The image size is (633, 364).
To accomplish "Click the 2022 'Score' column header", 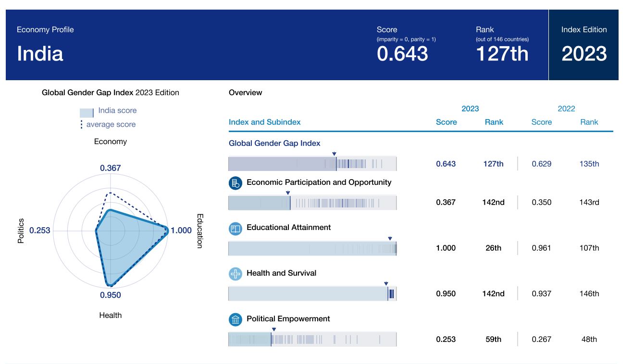I will 542,122.
